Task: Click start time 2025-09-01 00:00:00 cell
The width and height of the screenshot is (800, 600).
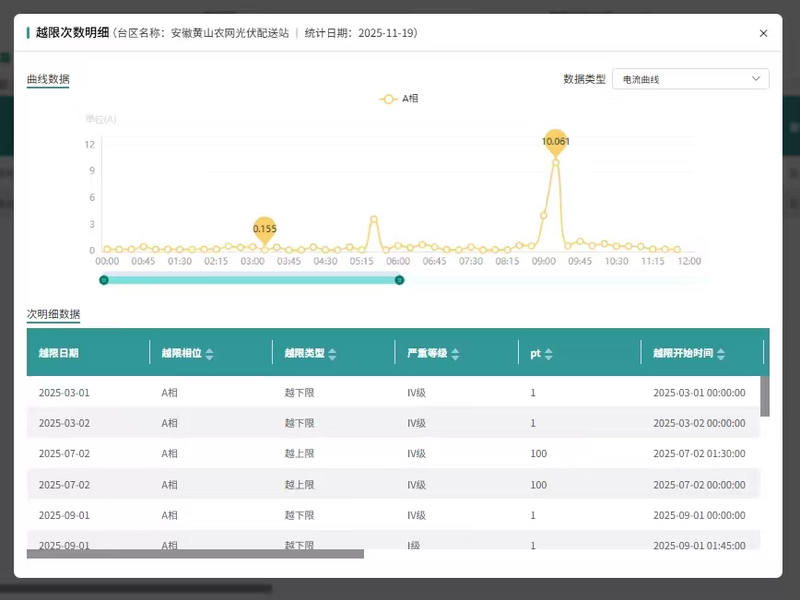Action: pyautogui.click(x=699, y=515)
